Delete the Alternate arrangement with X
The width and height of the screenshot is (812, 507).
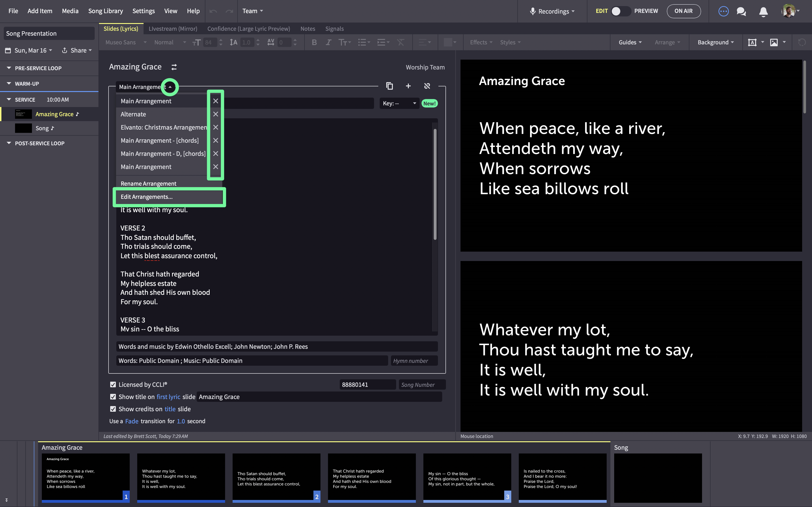tap(215, 114)
